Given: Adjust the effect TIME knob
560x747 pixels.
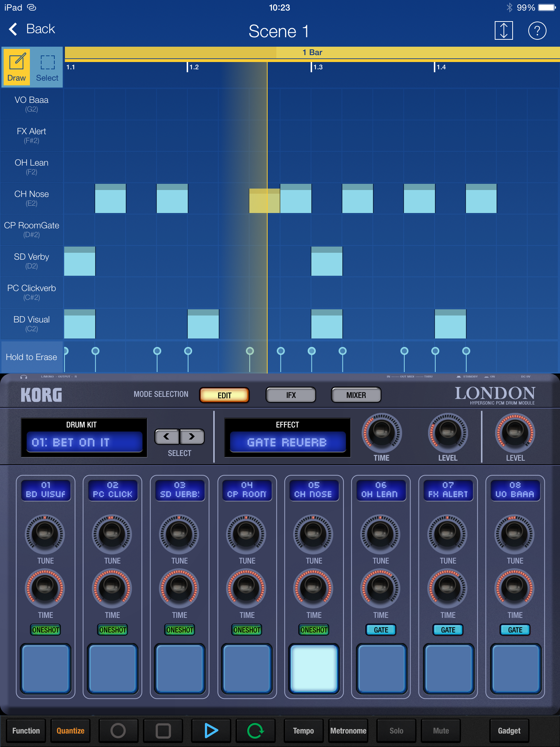Looking at the screenshot, I should (x=381, y=433).
